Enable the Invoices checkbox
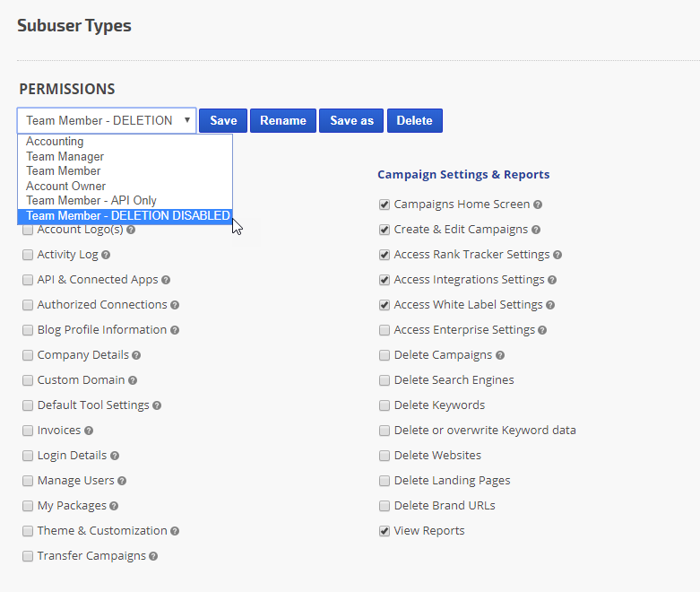The height and width of the screenshot is (592, 700). click(28, 431)
